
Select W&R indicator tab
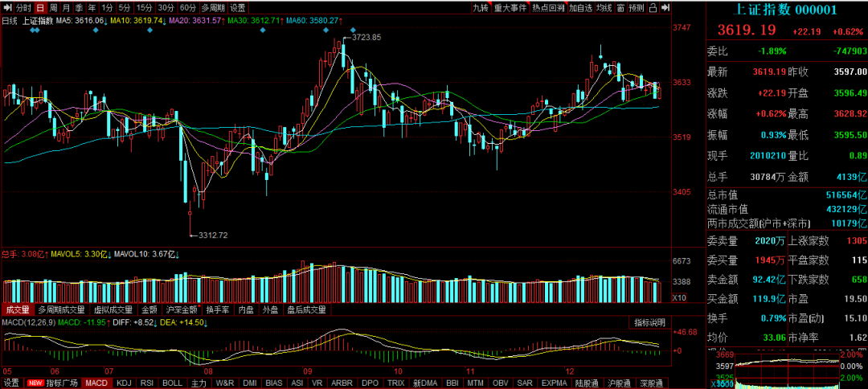coord(225,383)
